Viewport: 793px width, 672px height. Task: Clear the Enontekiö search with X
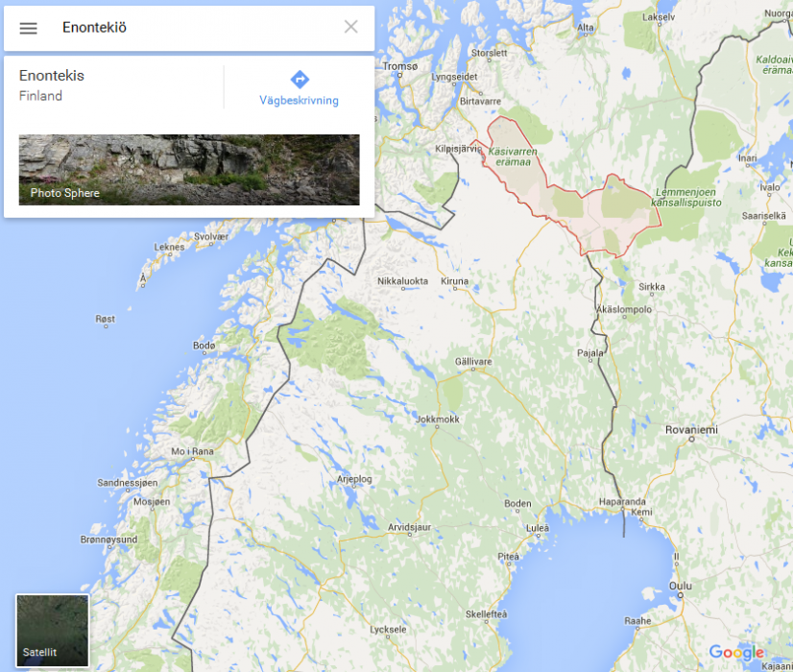click(350, 27)
